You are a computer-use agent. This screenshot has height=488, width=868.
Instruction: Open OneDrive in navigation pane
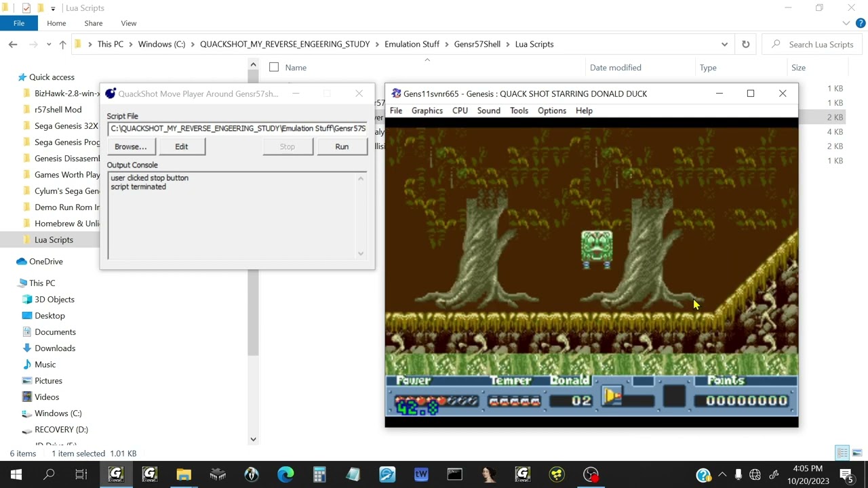[x=45, y=262]
